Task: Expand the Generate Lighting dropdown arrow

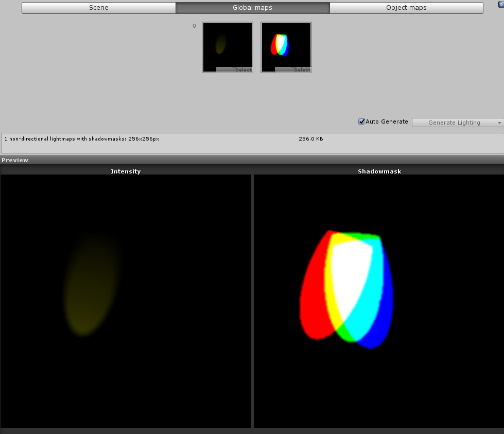Action: (x=499, y=123)
